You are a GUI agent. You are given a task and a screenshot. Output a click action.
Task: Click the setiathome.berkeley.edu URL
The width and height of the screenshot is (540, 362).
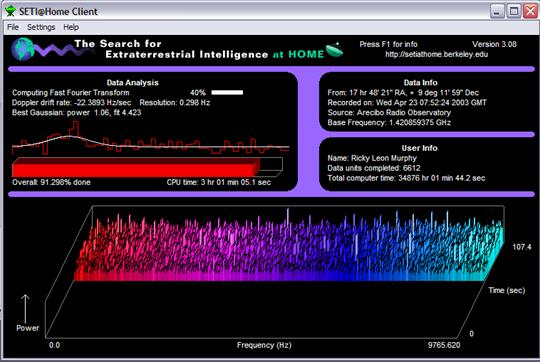point(436,54)
